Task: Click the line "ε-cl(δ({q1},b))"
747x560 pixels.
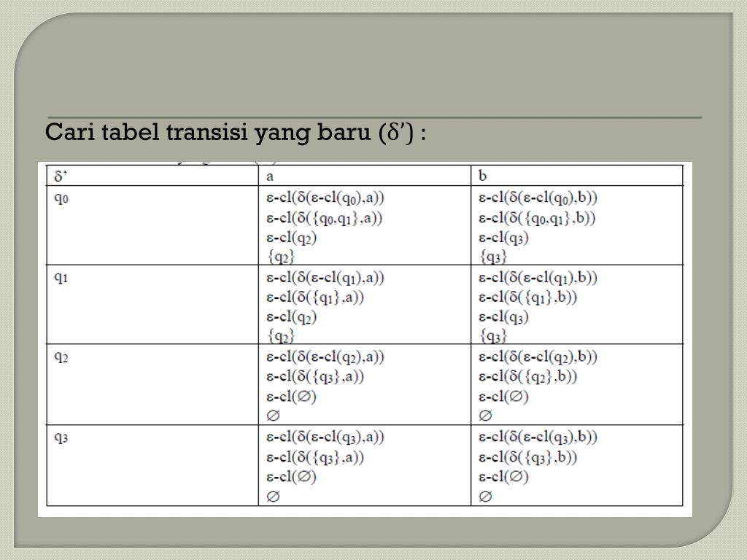Action: point(528,297)
